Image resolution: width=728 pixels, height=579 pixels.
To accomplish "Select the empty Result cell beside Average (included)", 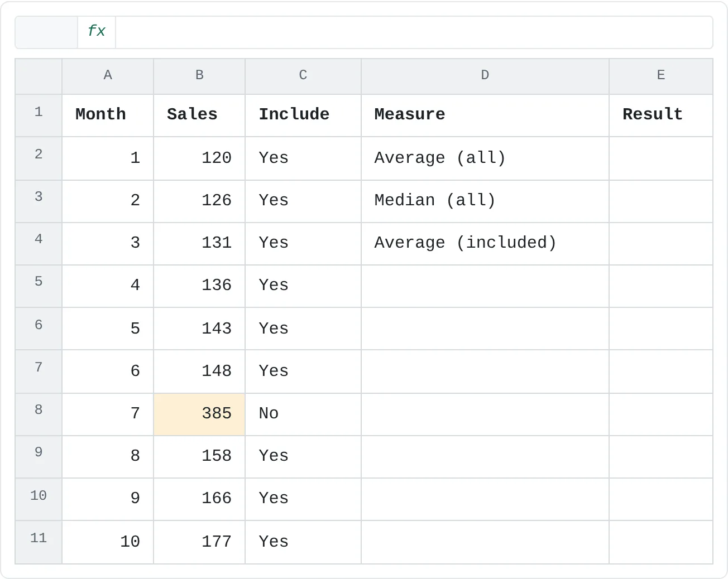I will pyautogui.click(x=661, y=244).
